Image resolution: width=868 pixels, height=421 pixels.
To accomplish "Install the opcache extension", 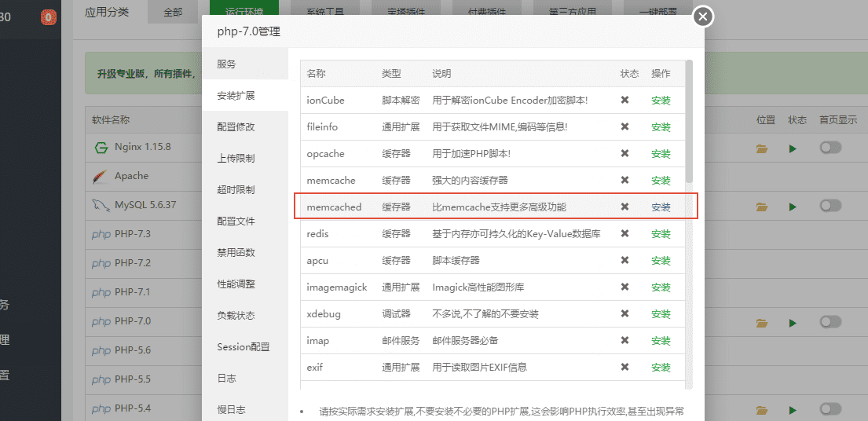I will point(661,154).
